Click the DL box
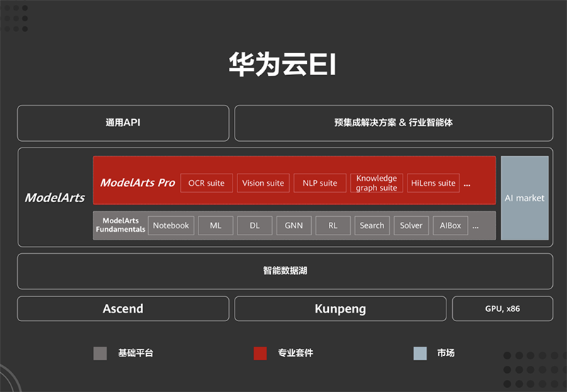Viewport: 567px width, 392px height. (254, 225)
